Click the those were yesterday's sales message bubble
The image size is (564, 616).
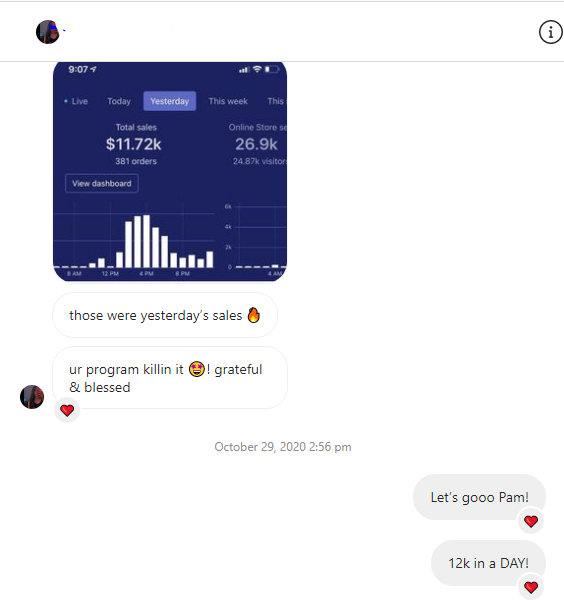tap(165, 315)
